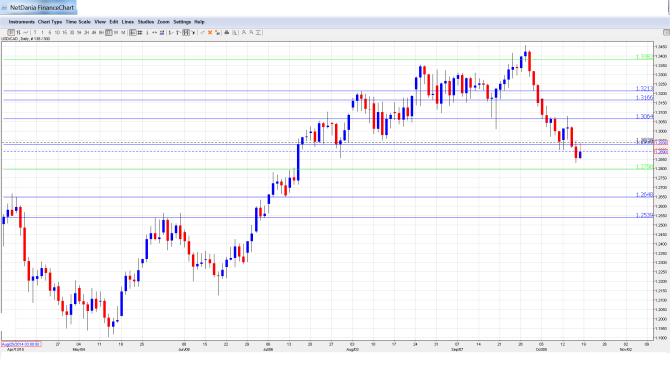Toggle the chart grid icon
This screenshot has width=670, height=377.
click(x=140, y=32)
